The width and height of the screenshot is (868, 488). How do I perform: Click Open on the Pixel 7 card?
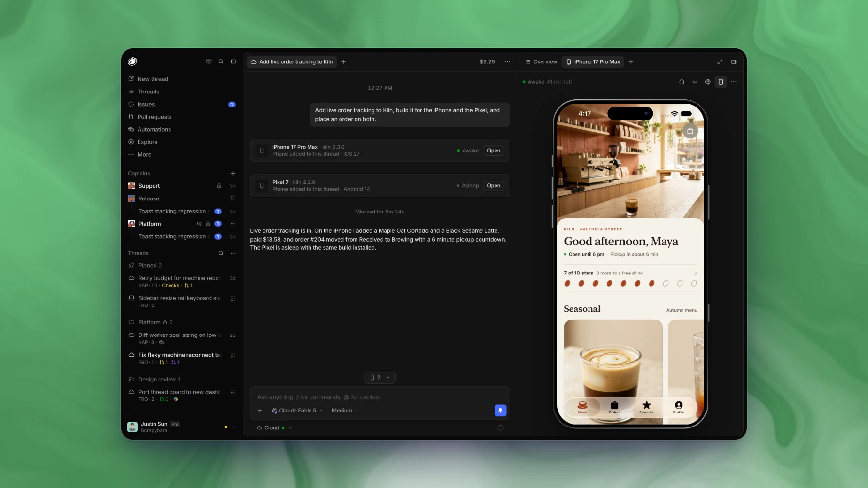tap(494, 186)
